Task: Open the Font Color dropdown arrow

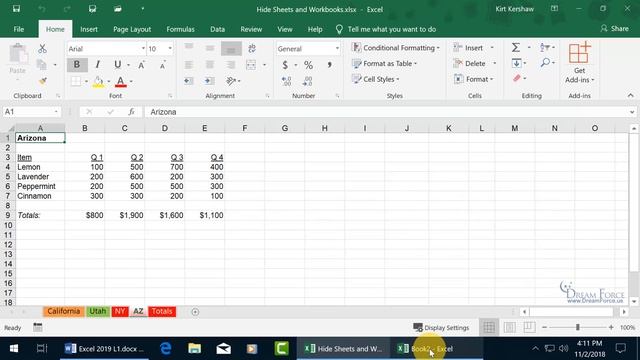Action: [x=131, y=82]
